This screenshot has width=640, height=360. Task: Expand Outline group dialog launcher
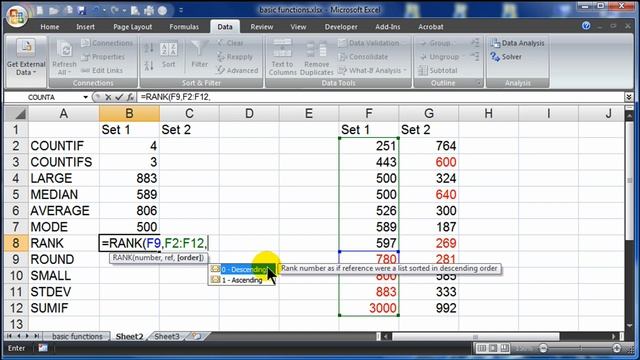pyautogui.click(x=478, y=83)
